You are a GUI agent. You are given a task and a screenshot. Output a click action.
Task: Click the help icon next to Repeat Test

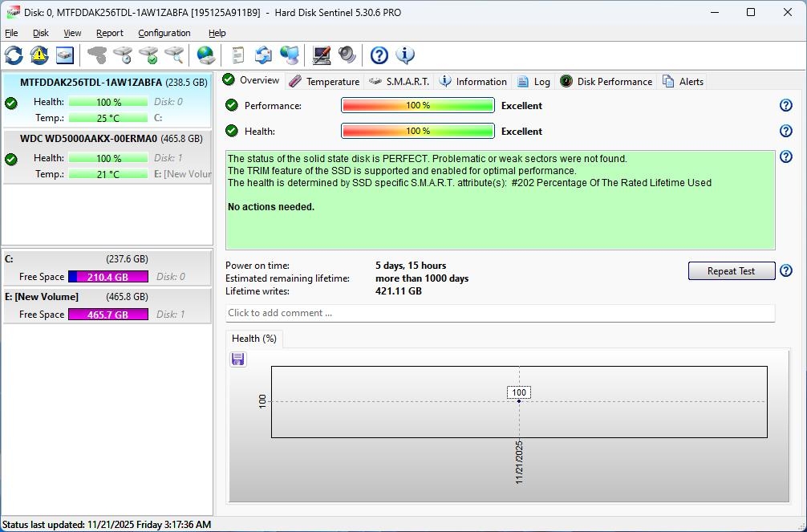tap(786, 271)
